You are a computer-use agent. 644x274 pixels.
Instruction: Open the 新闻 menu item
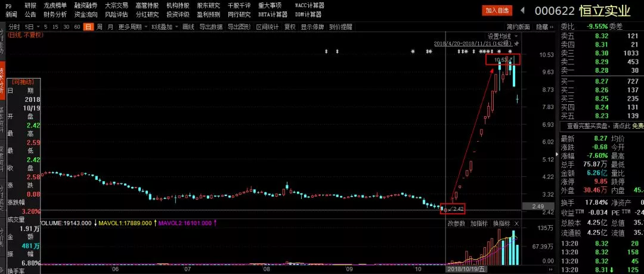pos(11,15)
